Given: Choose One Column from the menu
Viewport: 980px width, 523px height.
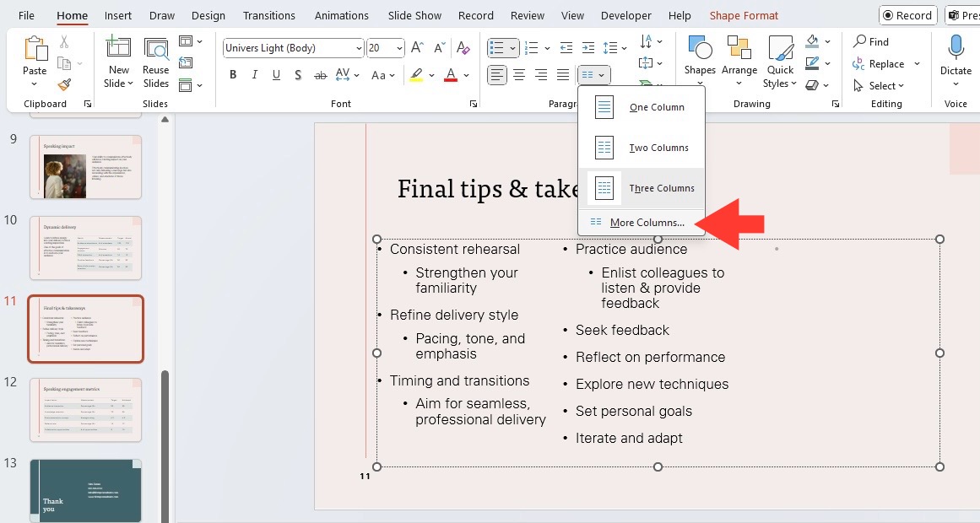Looking at the screenshot, I should [x=642, y=107].
